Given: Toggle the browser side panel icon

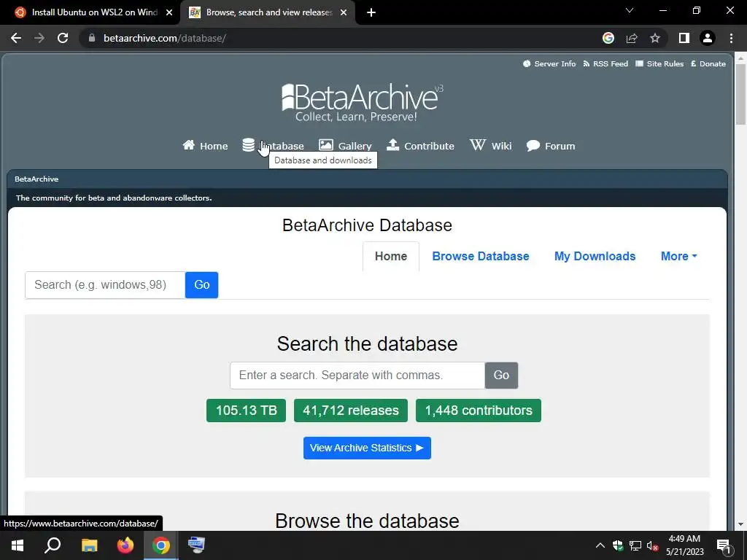Looking at the screenshot, I should (x=684, y=38).
